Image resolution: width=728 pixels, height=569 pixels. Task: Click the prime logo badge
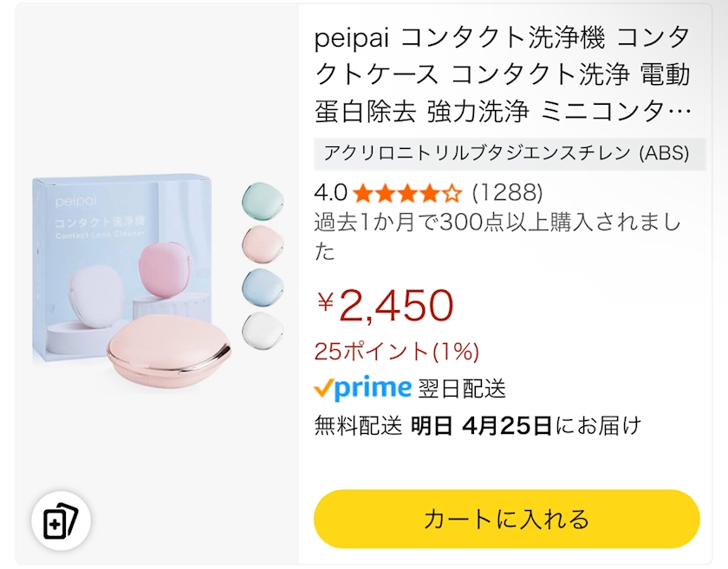pyautogui.click(x=362, y=389)
